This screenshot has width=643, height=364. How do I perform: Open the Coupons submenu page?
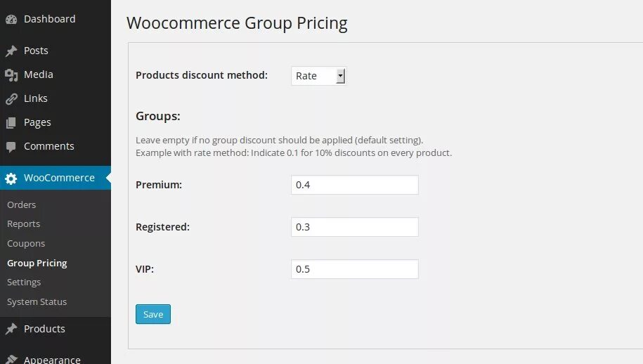pos(26,243)
